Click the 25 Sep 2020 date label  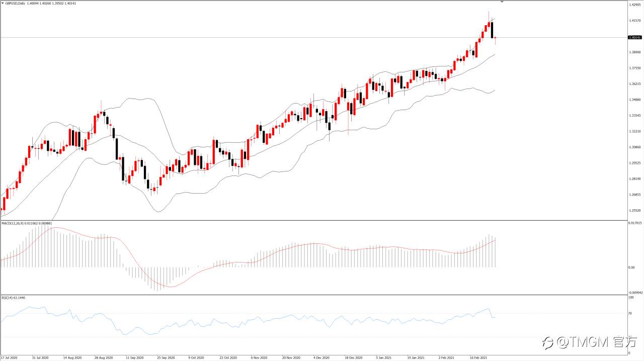pyautogui.click(x=166, y=358)
